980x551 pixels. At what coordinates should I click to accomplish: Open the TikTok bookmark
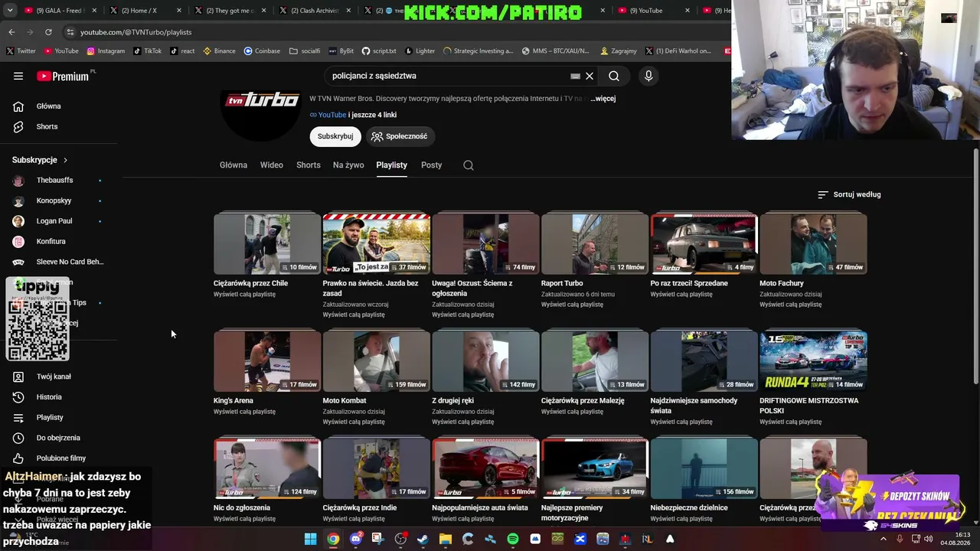(147, 51)
